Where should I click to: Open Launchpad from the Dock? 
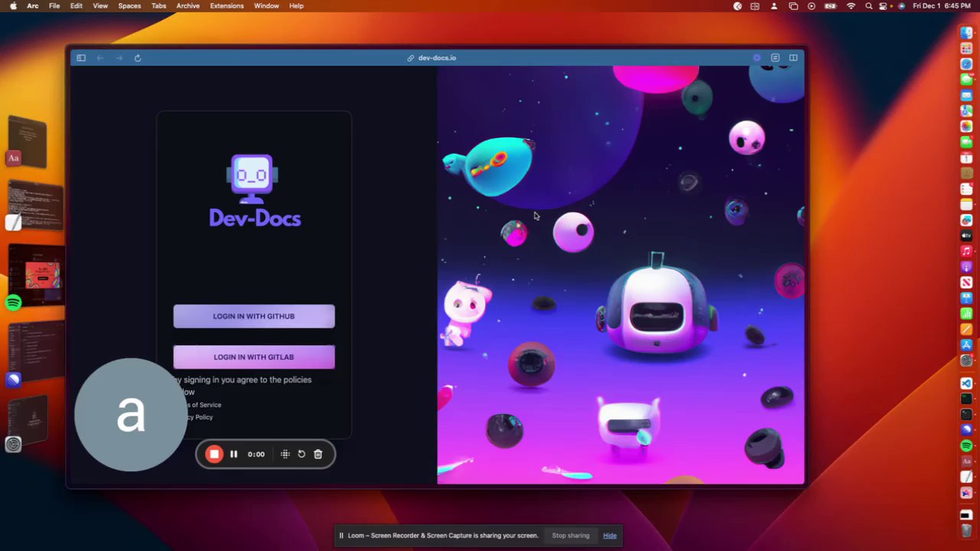coord(966,49)
